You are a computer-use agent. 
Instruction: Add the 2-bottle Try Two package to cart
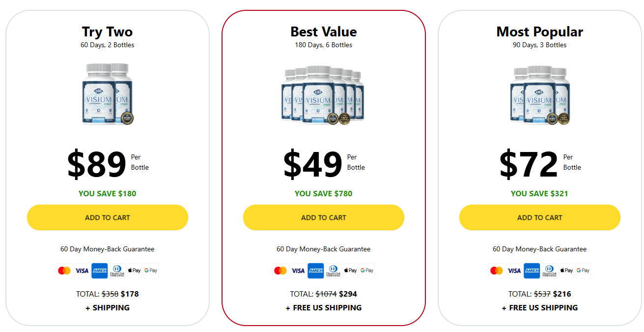tap(108, 217)
